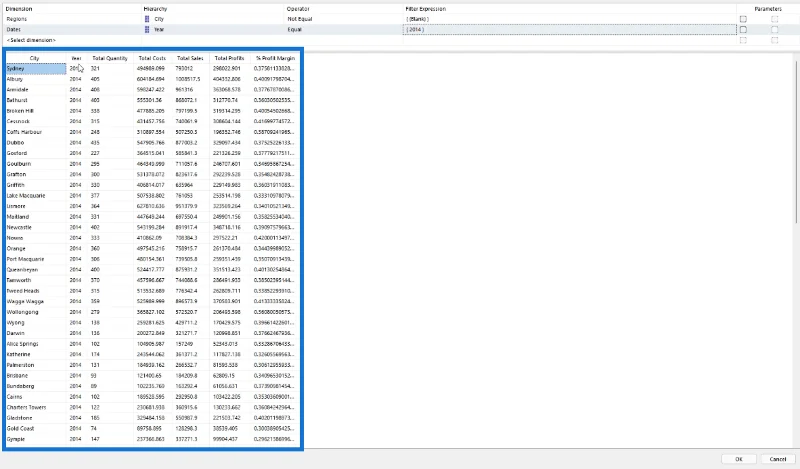
Task: Sort by % Profit Margin column header
Action: (x=276, y=58)
